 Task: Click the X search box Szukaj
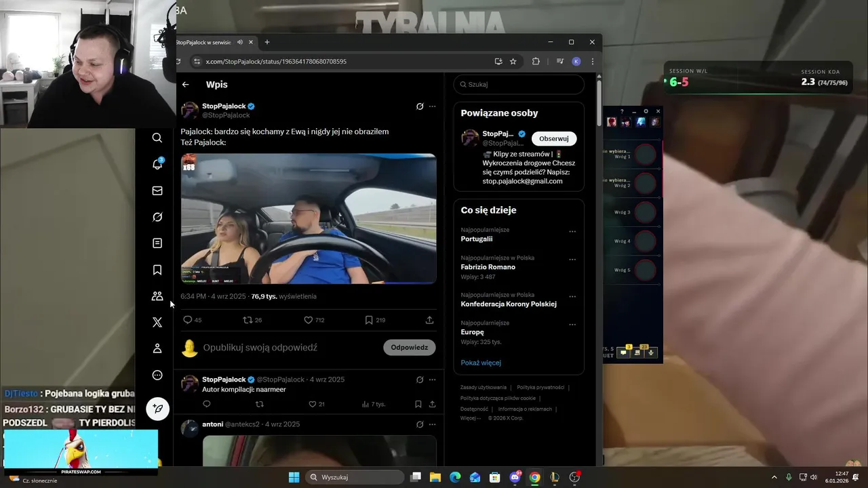(519, 85)
